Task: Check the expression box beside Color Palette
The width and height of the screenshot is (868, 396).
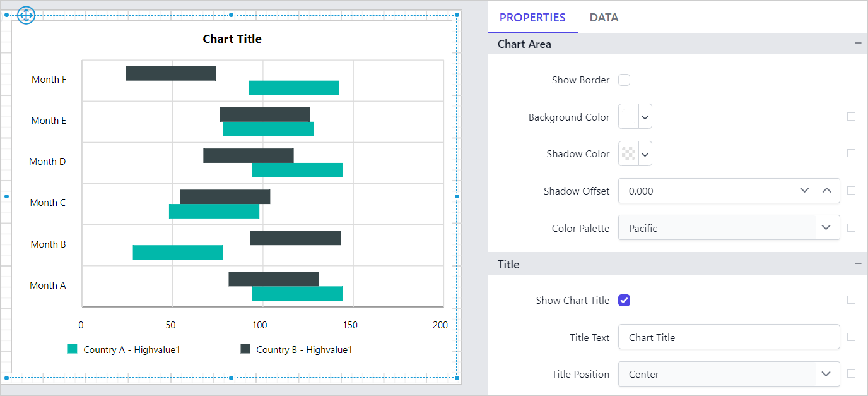Action: coord(851,227)
